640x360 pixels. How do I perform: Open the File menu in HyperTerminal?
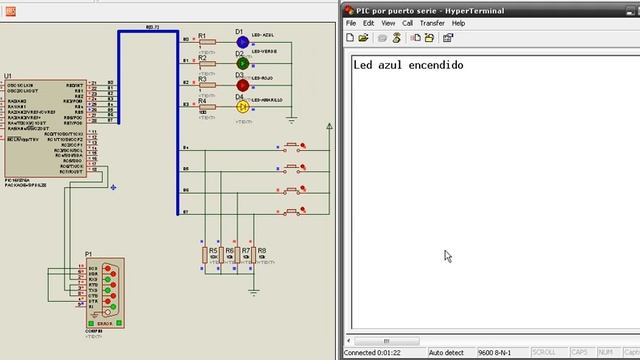351,23
